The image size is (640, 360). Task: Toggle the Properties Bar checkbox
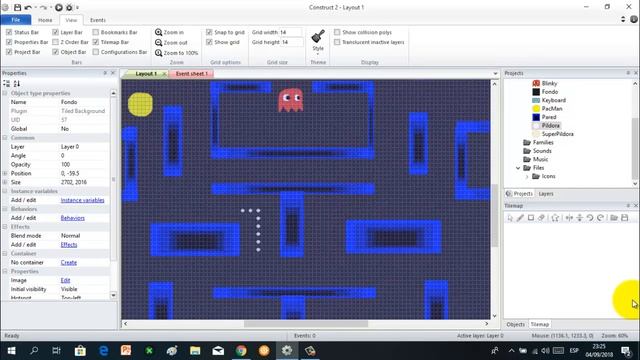(9, 42)
